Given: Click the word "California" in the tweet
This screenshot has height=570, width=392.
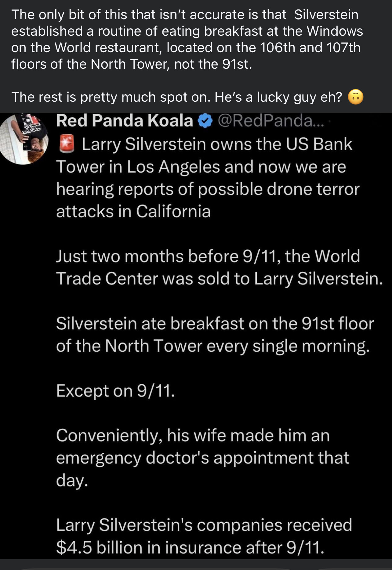Looking at the screenshot, I should click(x=173, y=211).
